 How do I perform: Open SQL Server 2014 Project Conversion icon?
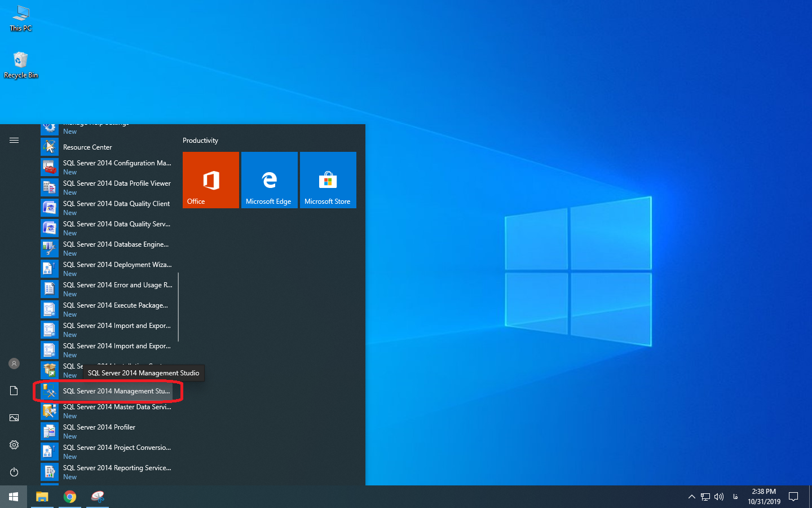[x=50, y=452]
